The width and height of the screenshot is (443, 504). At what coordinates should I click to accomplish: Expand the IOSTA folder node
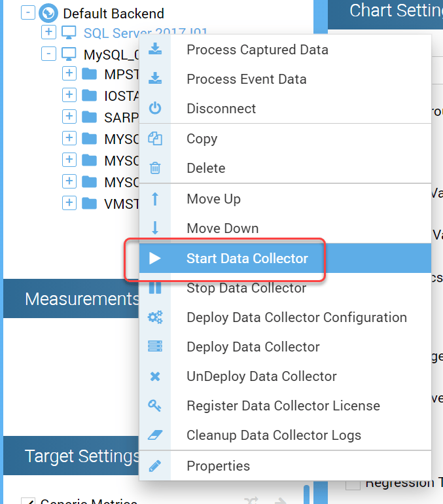coord(69,96)
